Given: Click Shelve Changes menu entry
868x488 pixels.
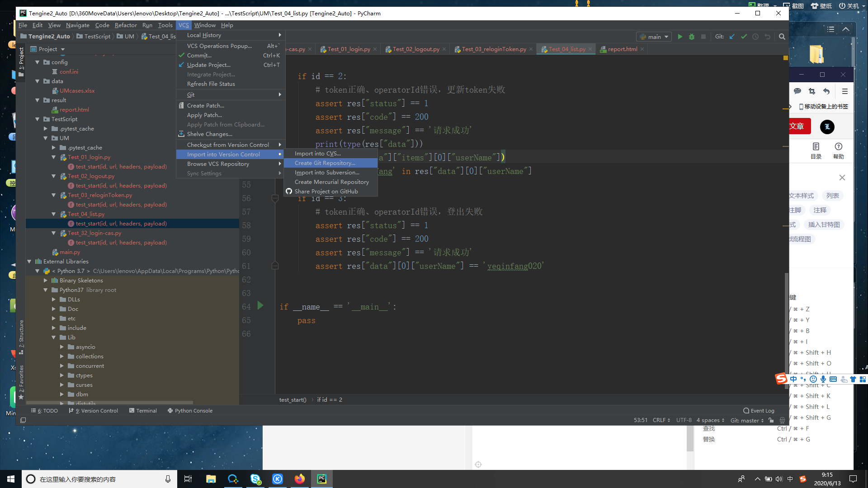Looking at the screenshot, I should (230, 134).
